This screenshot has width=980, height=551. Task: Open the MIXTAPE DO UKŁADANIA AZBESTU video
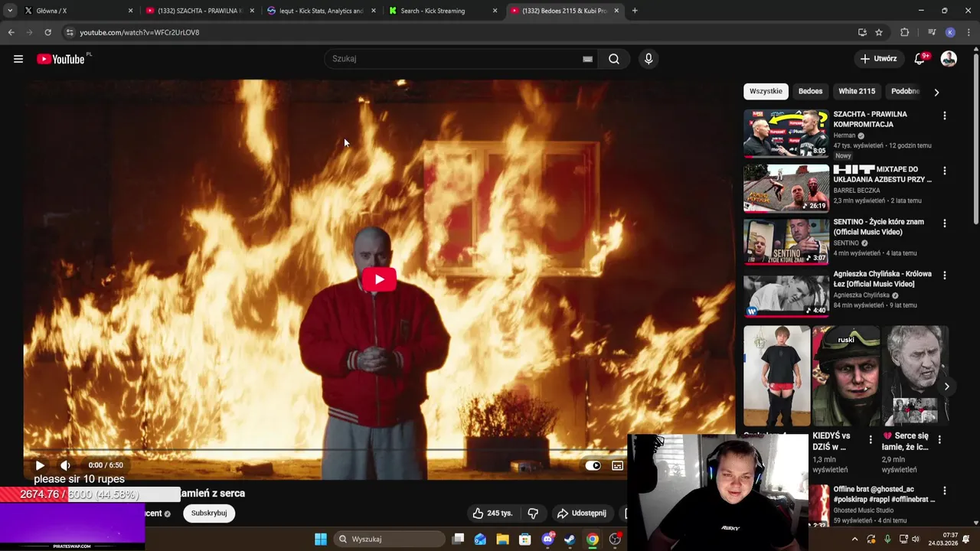pos(882,174)
